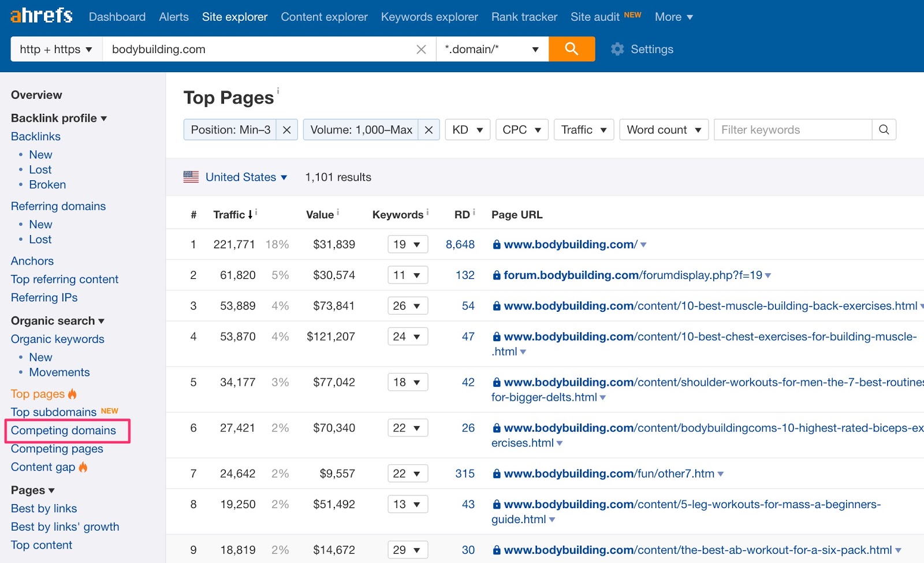
Task: Click the Traffic column info icon
Action: pos(256,212)
